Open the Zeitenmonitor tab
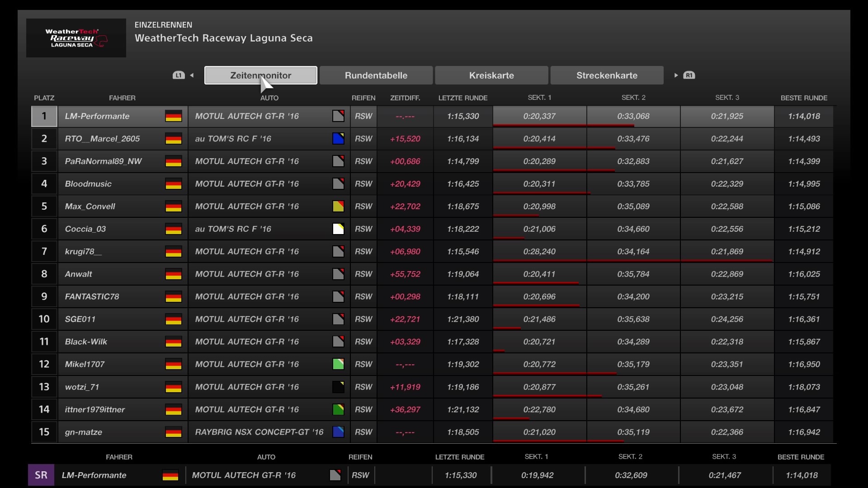This screenshot has width=868, height=488. [x=260, y=75]
